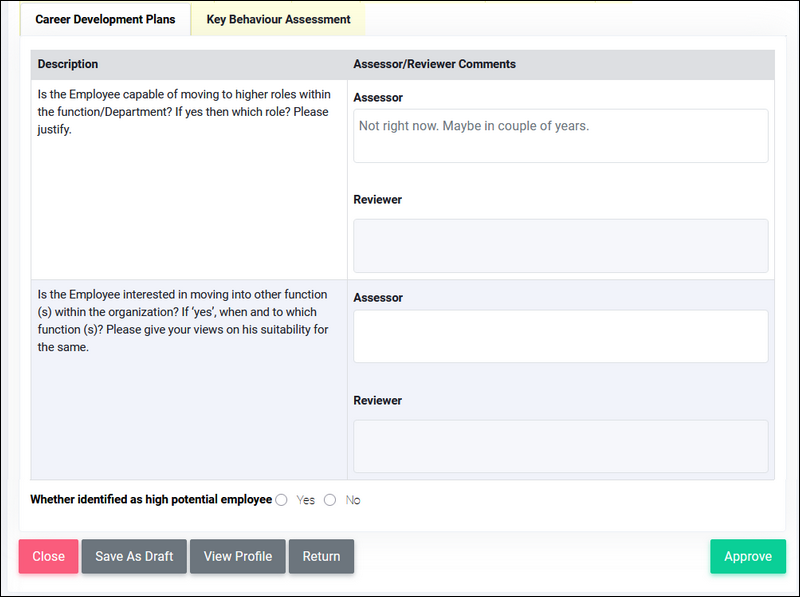Image resolution: width=800 pixels, height=597 pixels.
Task: Click the Assessor label in the first question row
Action: [378, 98]
